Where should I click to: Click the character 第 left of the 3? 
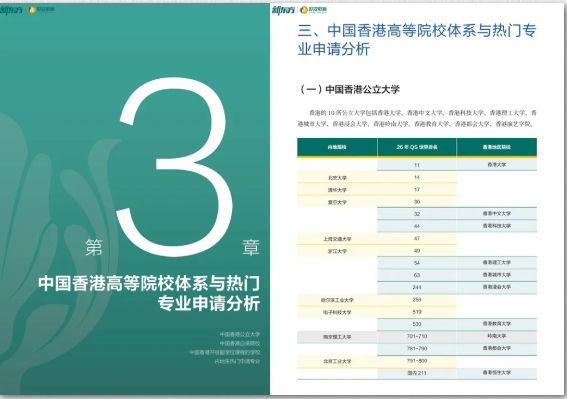click(94, 247)
